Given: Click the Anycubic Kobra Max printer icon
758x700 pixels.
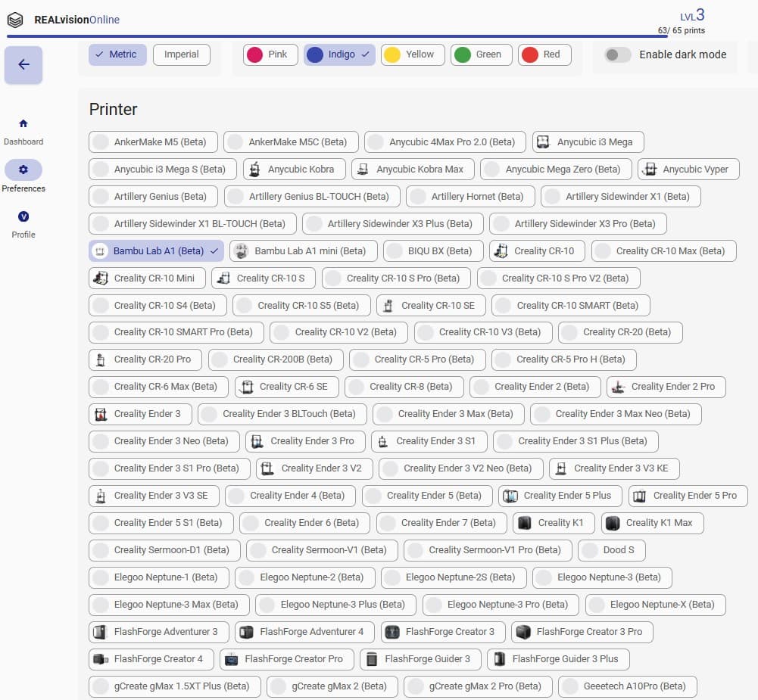Looking at the screenshot, I should (x=363, y=170).
